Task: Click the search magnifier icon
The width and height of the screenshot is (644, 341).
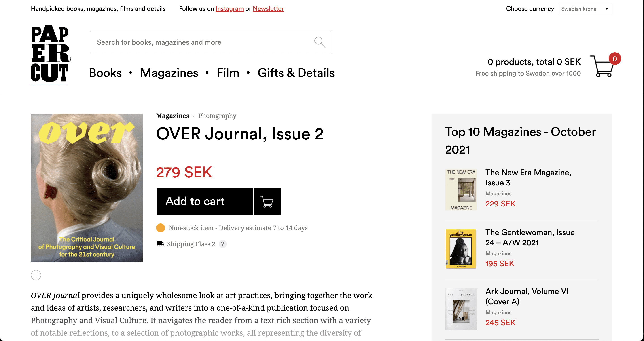Action: (320, 42)
